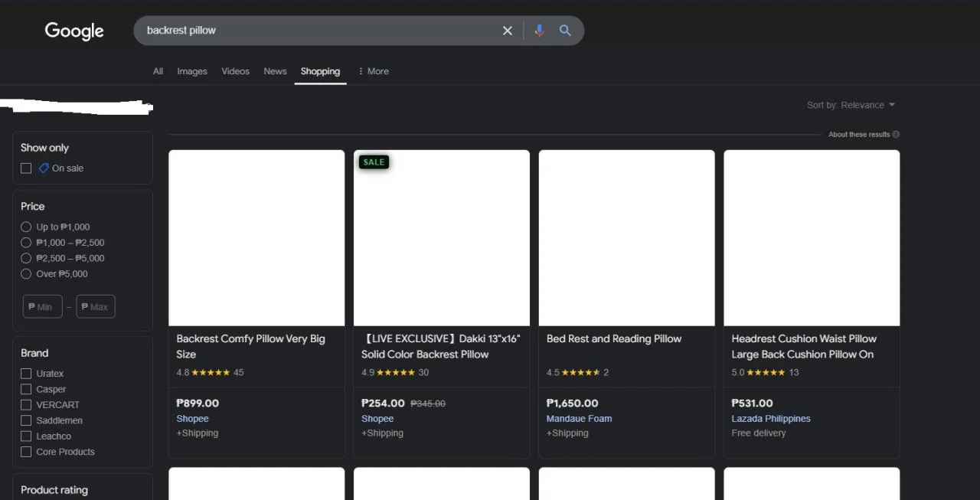Click Shopee seller under ₱899.00
Screen dimensions: 980x500
pyautogui.click(x=192, y=419)
